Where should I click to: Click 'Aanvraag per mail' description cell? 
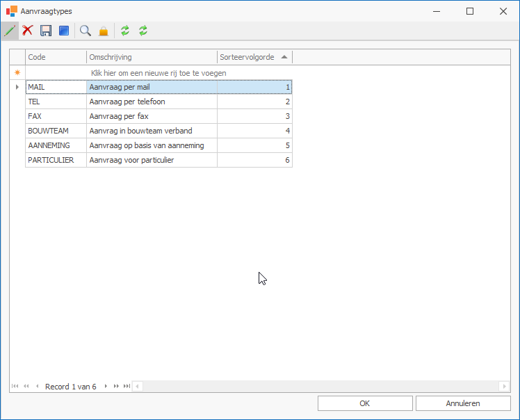tap(152, 87)
